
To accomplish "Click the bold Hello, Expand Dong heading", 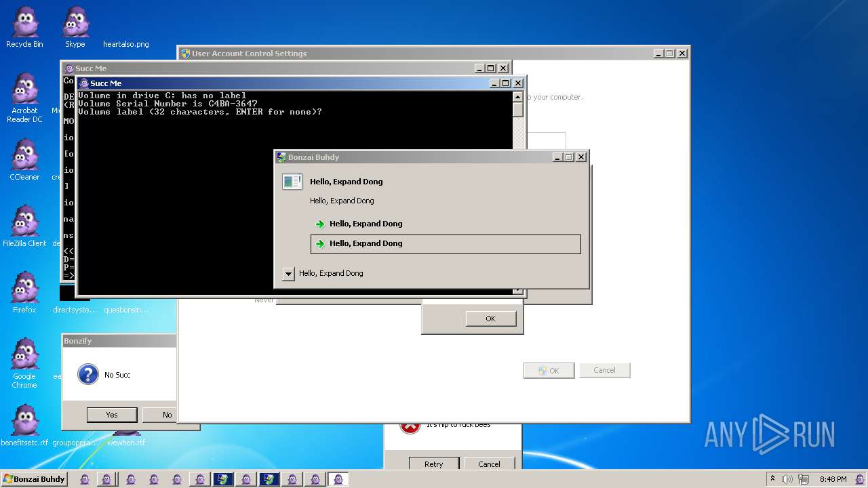I will 347,182.
